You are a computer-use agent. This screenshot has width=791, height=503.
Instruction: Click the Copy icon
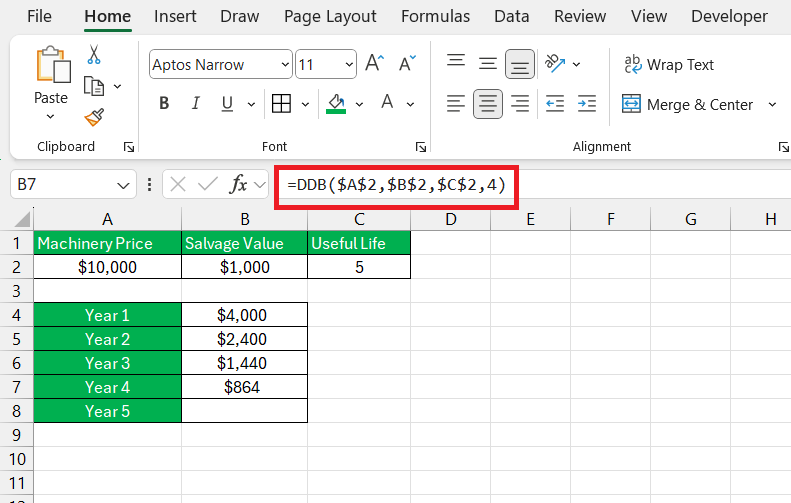click(94, 86)
